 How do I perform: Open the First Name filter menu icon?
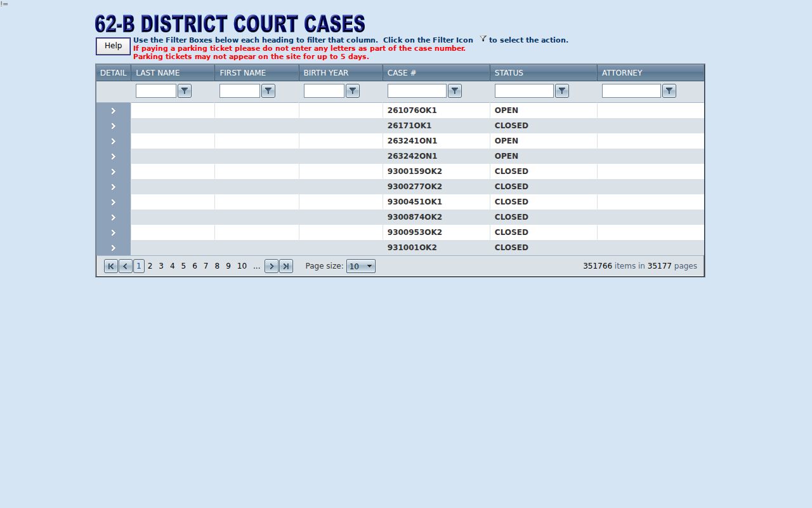[x=268, y=91]
